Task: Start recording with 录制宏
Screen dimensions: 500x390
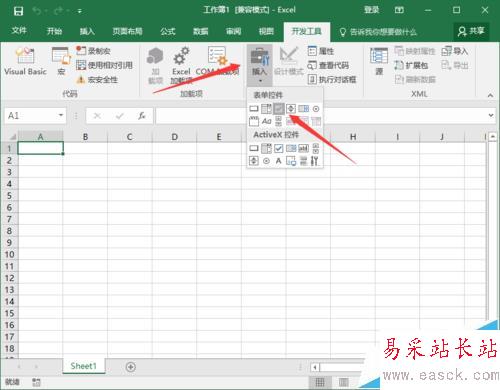Action: click(x=93, y=51)
